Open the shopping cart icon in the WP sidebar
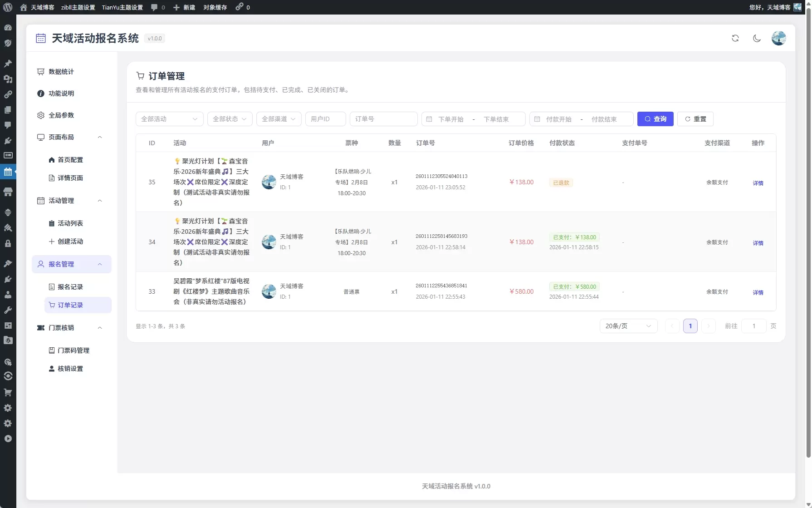This screenshot has width=812, height=508. (x=8, y=392)
